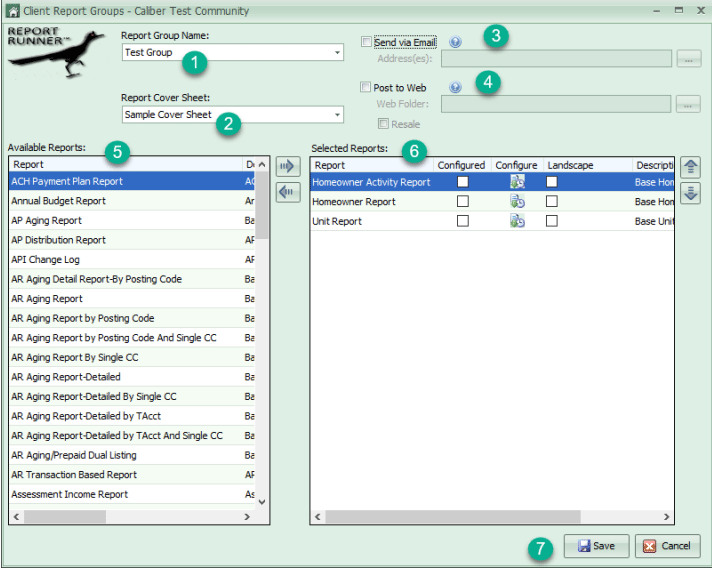
Task: Select Annual Budget Report row
Action: (132, 201)
